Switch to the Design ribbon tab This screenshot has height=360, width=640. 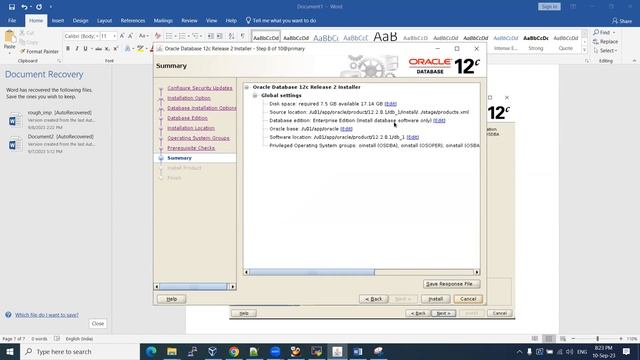pos(80,20)
